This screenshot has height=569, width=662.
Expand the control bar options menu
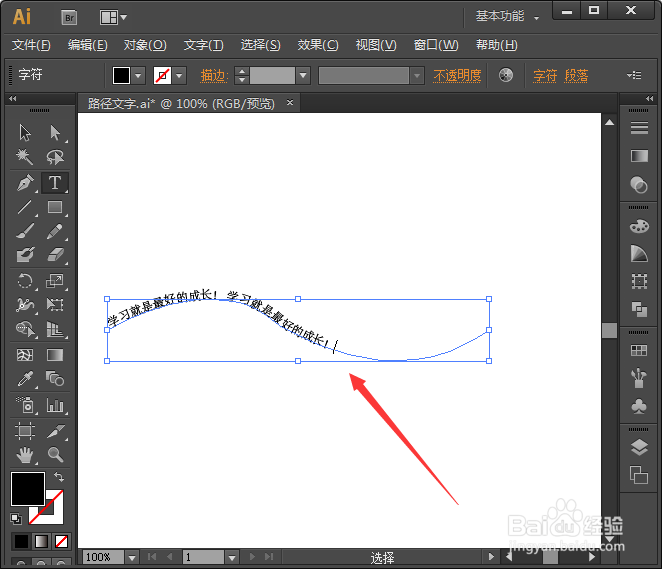[x=634, y=76]
